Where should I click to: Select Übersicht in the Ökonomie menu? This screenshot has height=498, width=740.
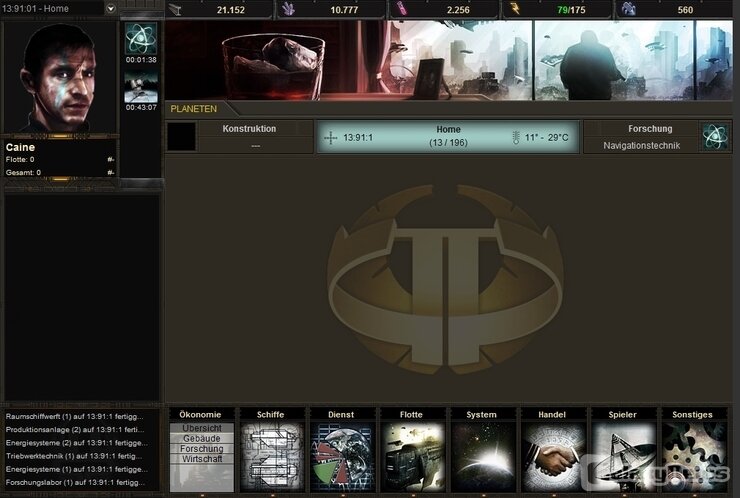[202, 428]
